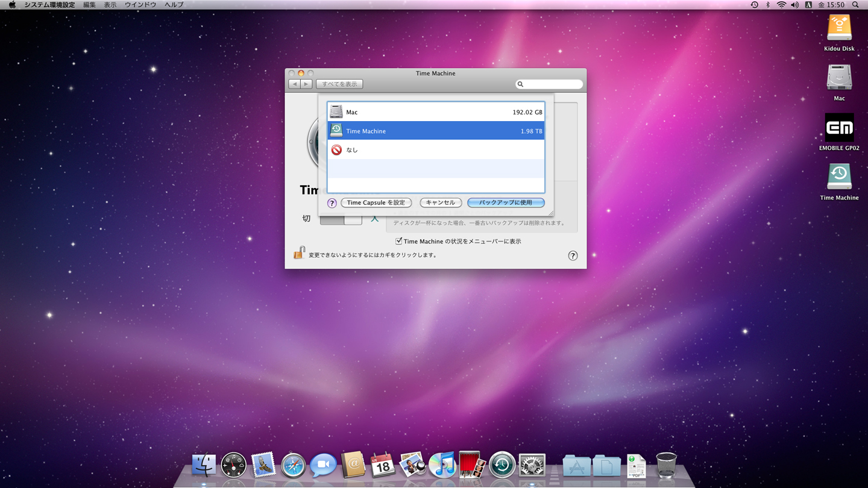Go back with left arrow toolbar button
This screenshot has width=868, height=488.
tap(294, 84)
